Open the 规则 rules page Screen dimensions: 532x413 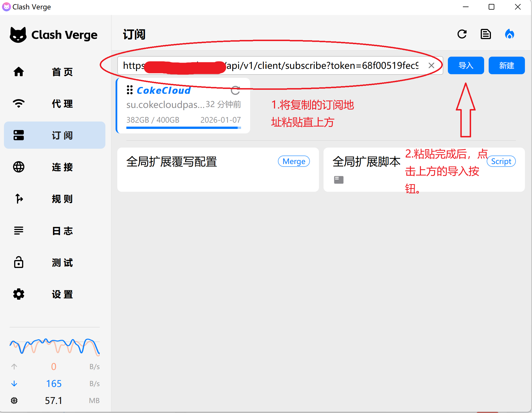coord(55,199)
